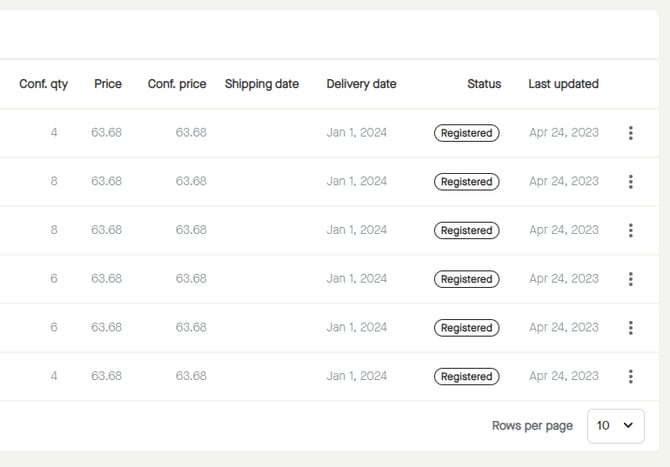
Task: Open the three-dot menu in third row
Action: point(630,230)
